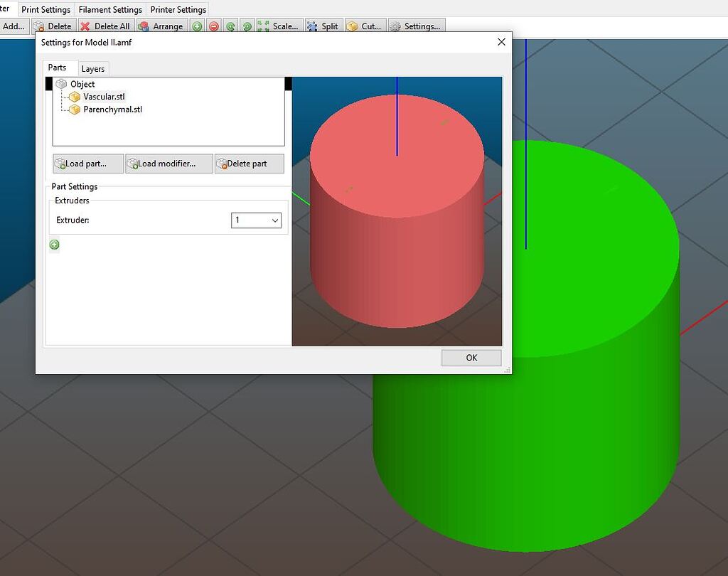This screenshot has height=576, width=728.
Task: Confirm the dialog with OK
Action: [x=471, y=358]
